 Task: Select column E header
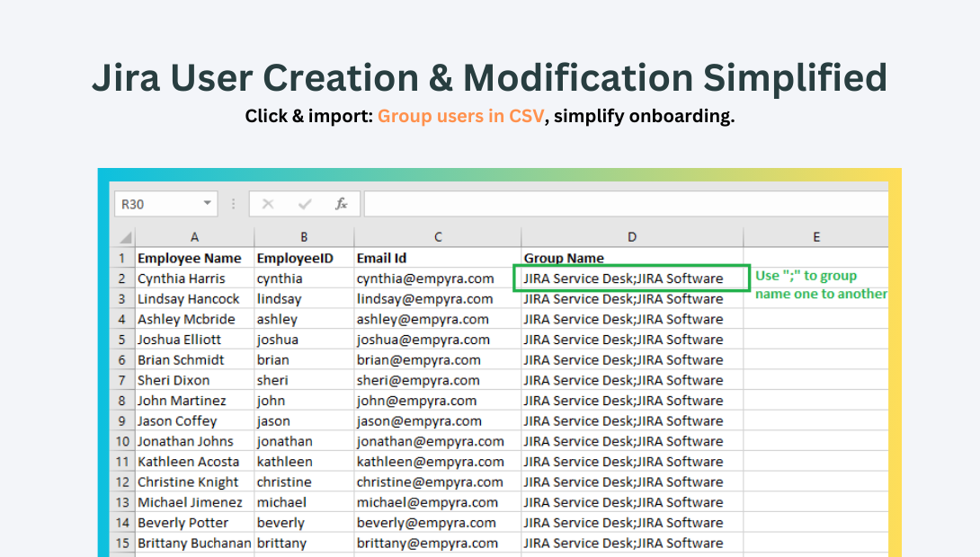(815, 235)
